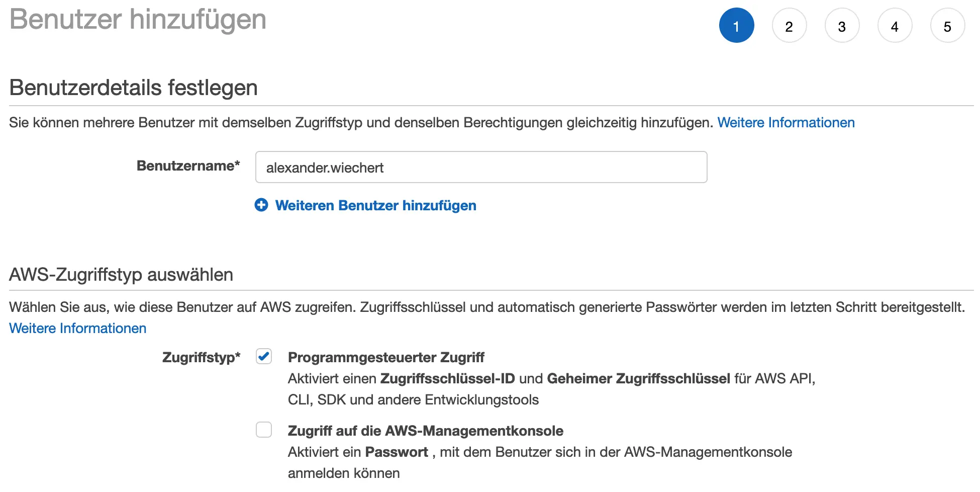Click the plus icon beside Weiteren Benutzer hinzufügen
Image resolution: width=980 pixels, height=492 pixels.
pos(261,205)
